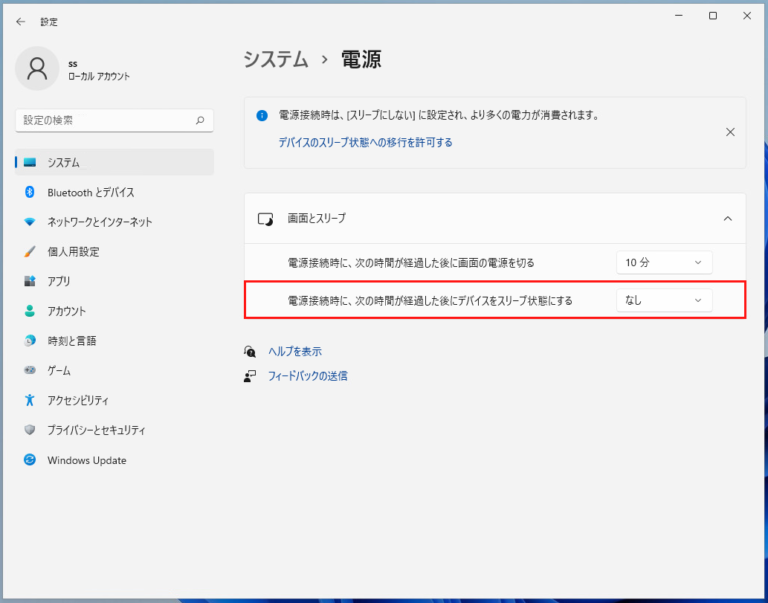Collapse the 画面とスリープ section
This screenshot has height=603, width=768.
coord(728,218)
